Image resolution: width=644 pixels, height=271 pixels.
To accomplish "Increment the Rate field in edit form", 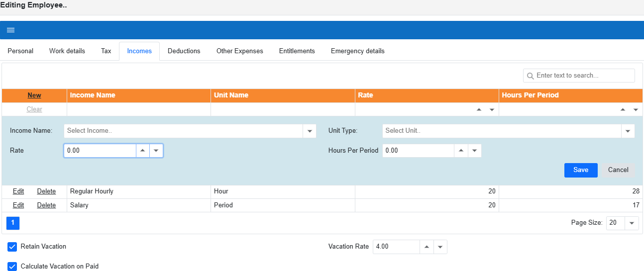I will tap(143, 151).
